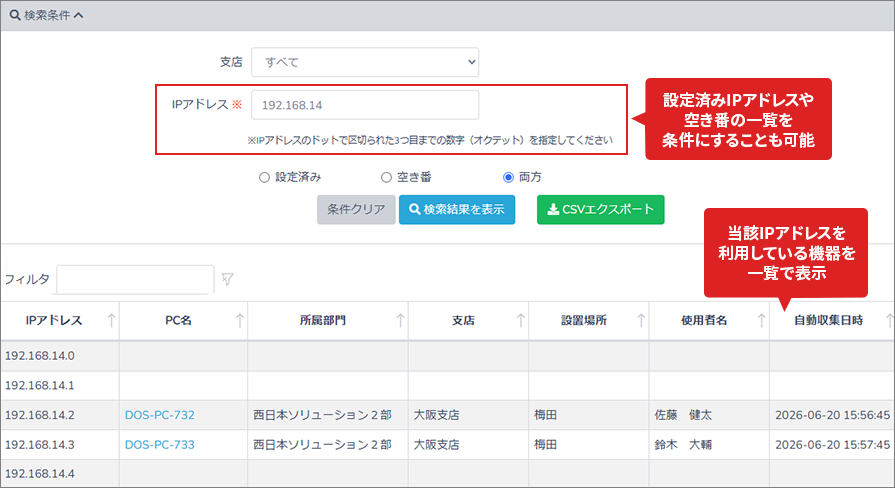Click the 所属部門 column header text

coord(323,320)
